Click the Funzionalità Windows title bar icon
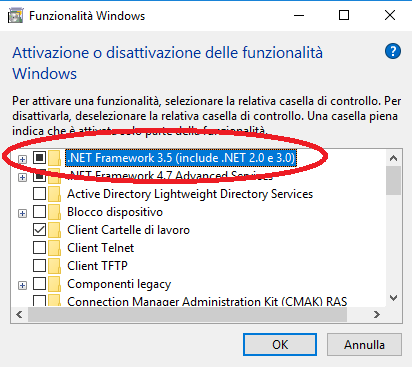 [15, 16]
